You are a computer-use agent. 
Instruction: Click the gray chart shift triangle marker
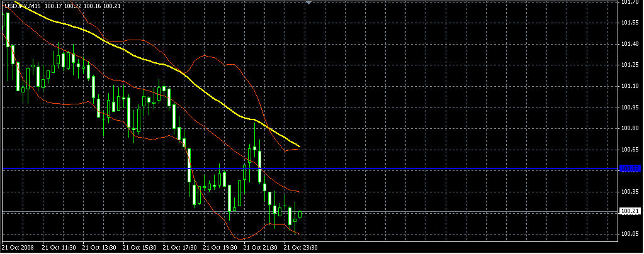[x=309, y=3]
